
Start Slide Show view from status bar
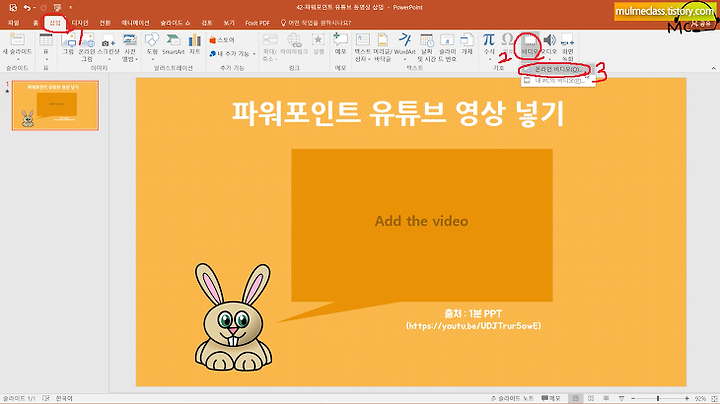(621, 398)
